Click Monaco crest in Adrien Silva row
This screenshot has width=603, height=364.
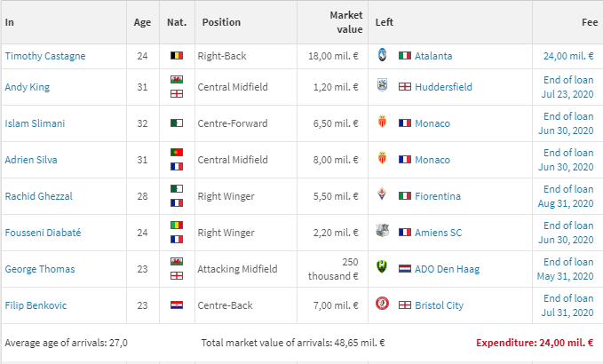pos(383,160)
